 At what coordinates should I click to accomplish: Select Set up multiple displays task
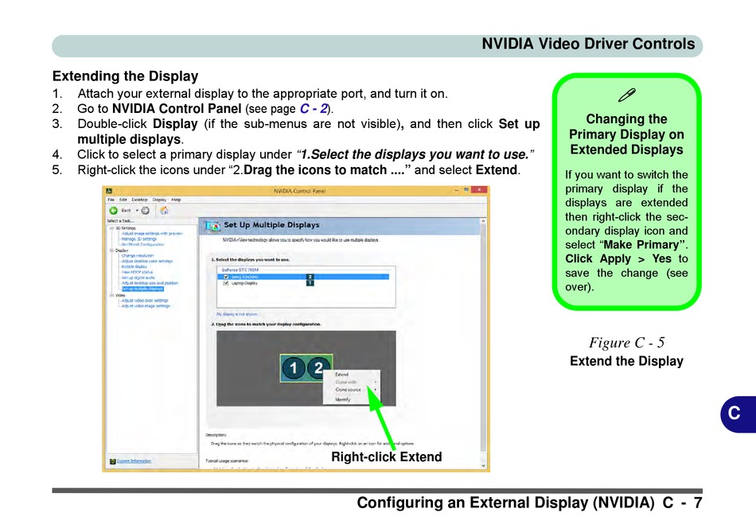pos(142,289)
